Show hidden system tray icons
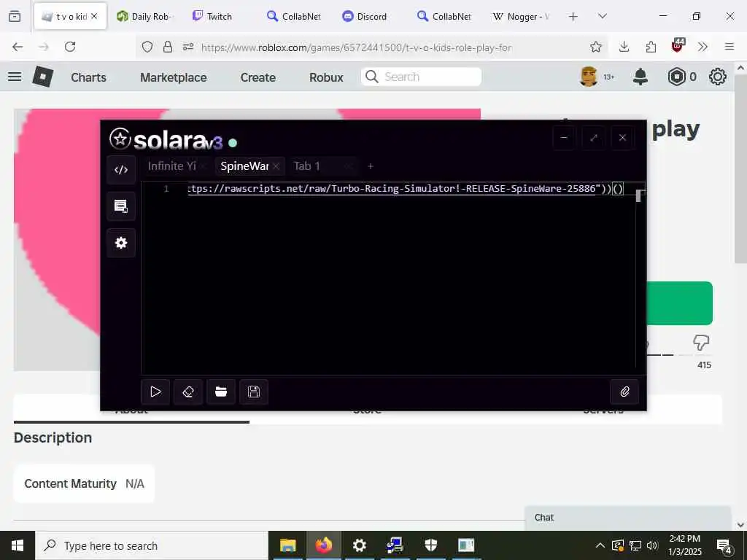Image resolution: width=747 pixels, height=560 pixels. click(x=600, y=545)
